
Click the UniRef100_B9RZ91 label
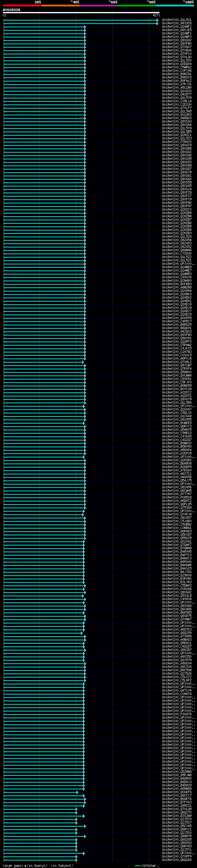pos(176,74)
